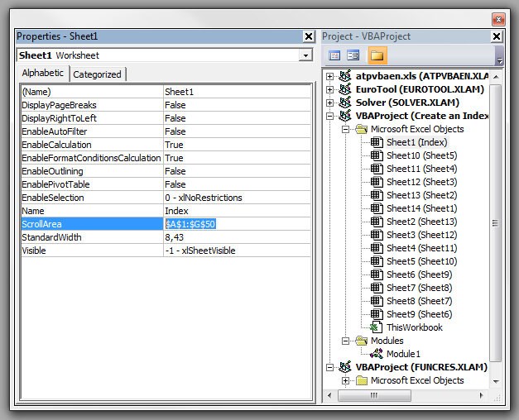Click worksheet icon of Sheet12 (Sheet3)
The image size is (519, 420).
point(377,182)
